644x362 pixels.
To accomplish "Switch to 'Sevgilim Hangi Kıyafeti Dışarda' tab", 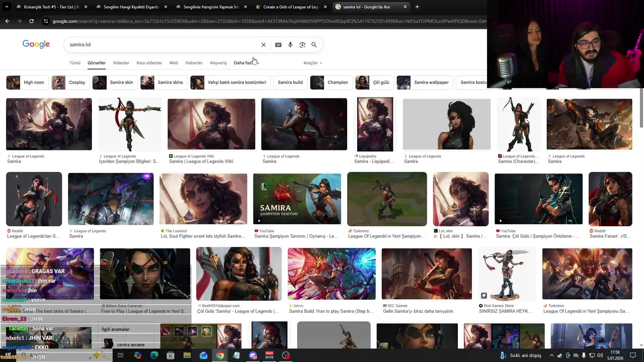I will tap(131, 7).
